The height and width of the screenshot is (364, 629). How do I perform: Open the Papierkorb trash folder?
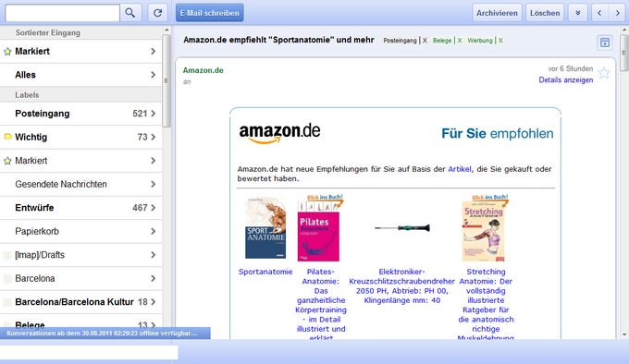point(81,232)
